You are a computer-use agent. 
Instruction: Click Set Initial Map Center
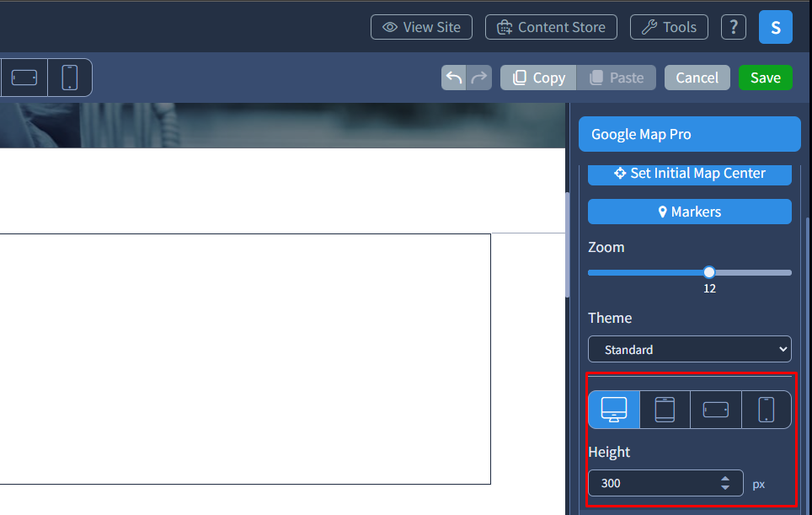[689, 174]
